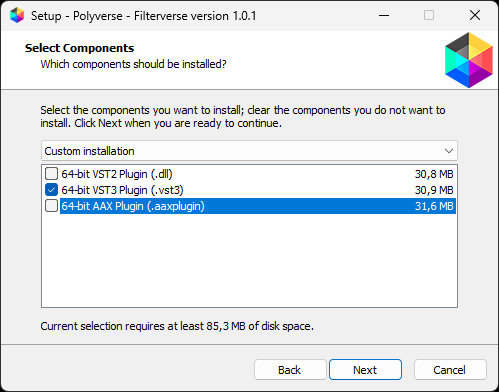Click the Polyverse setup icon in title bar

[17, 15]
